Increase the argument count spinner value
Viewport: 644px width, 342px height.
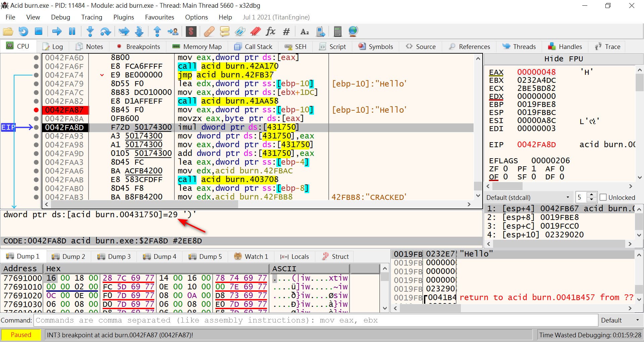coord(592,195)
